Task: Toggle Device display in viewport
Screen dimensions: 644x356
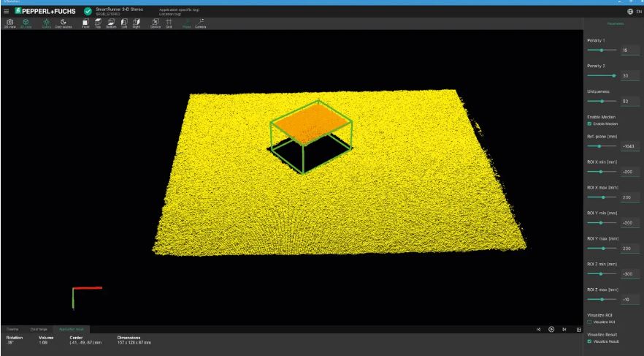Action: click(156, 23)
